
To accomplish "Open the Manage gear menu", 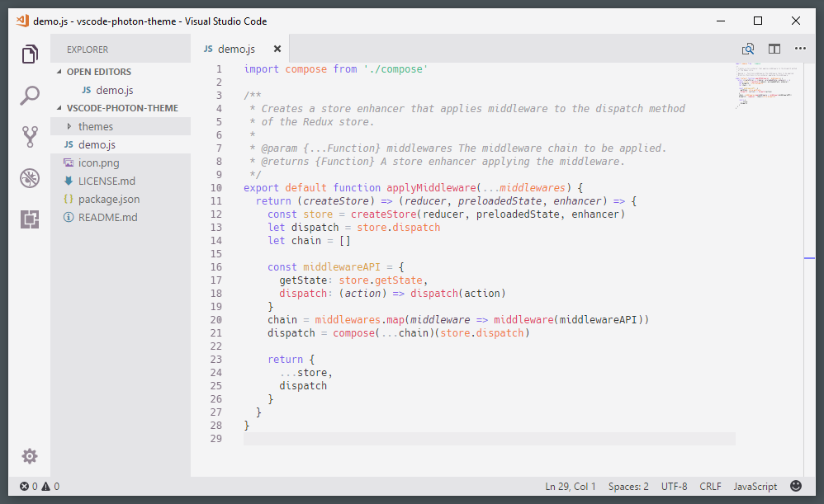I will click(x=30, y=455).
